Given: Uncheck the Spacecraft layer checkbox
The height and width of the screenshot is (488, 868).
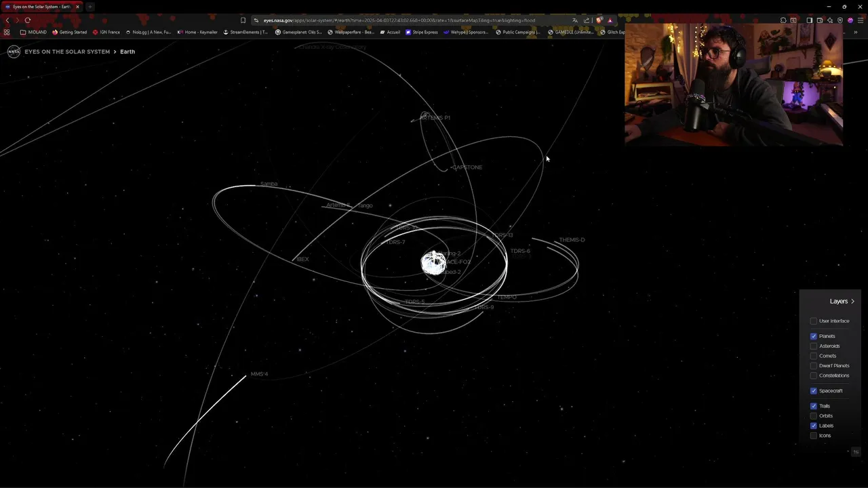Looking at the screenshot, I should pos(814,390).
